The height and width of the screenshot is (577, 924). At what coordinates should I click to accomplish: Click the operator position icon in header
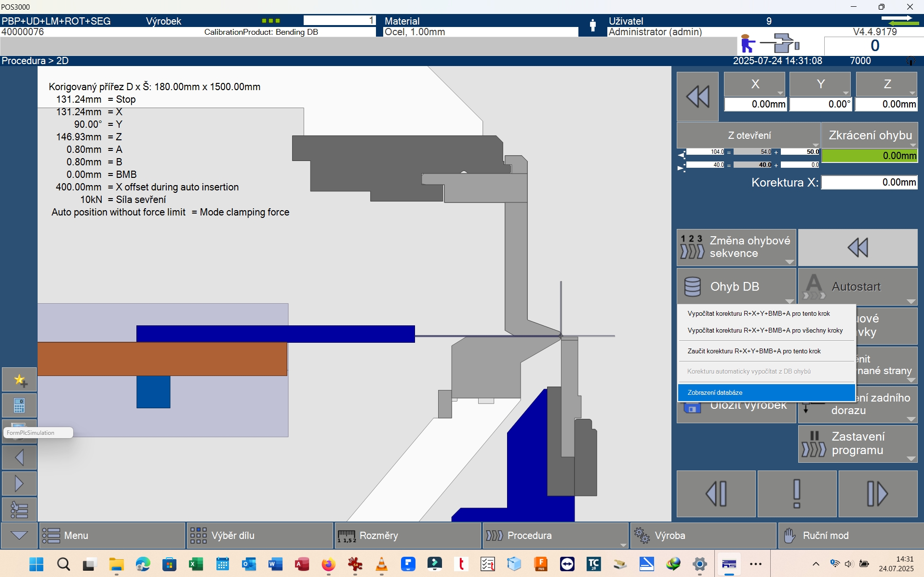[x=769, y=44]
